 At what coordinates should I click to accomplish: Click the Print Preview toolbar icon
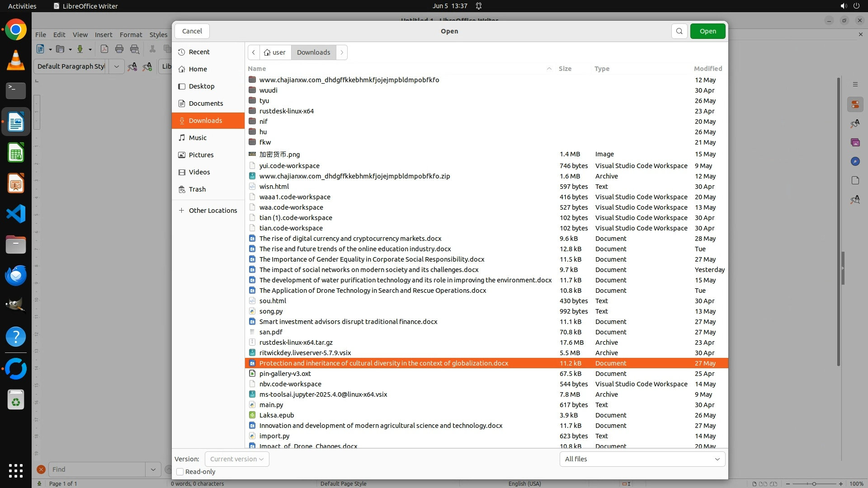pos(135,49)
